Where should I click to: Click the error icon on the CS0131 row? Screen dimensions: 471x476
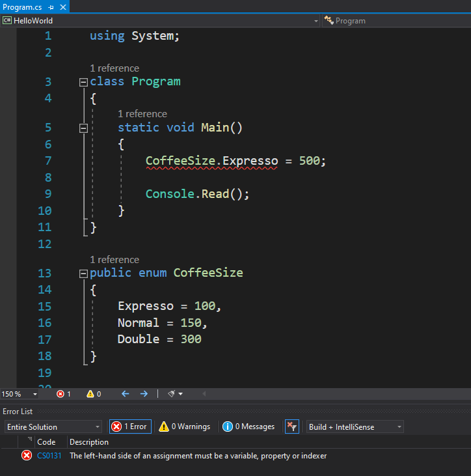coord(27,456)
